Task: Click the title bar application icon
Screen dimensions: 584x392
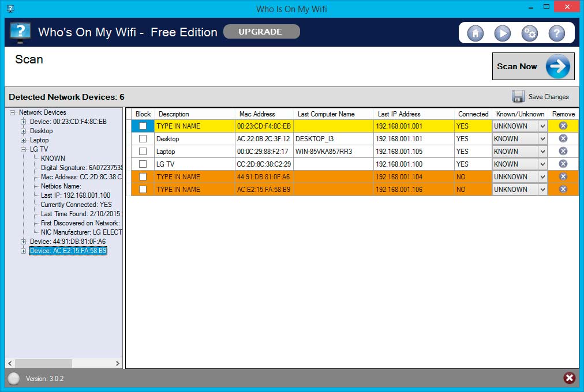Action: pyautogui.click(x=10, y=8)
